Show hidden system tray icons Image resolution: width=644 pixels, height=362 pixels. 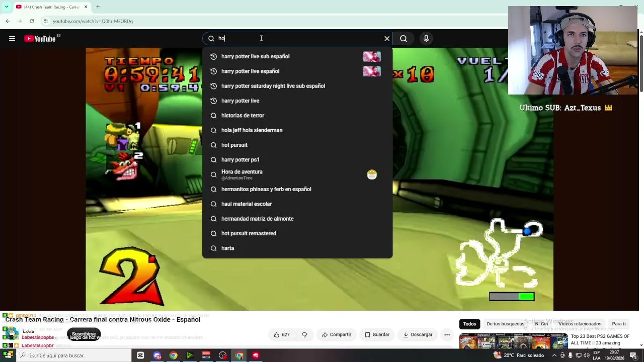554,355
